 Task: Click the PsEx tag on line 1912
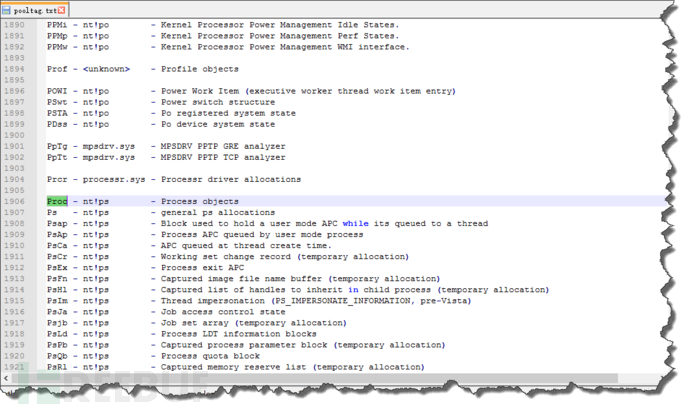[x=57, y=268]
